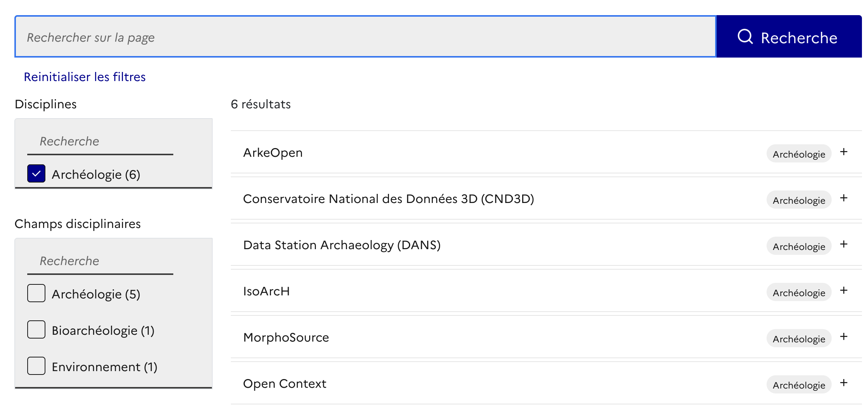Enable the Bioarchéologie (1) checkbox

36,329
